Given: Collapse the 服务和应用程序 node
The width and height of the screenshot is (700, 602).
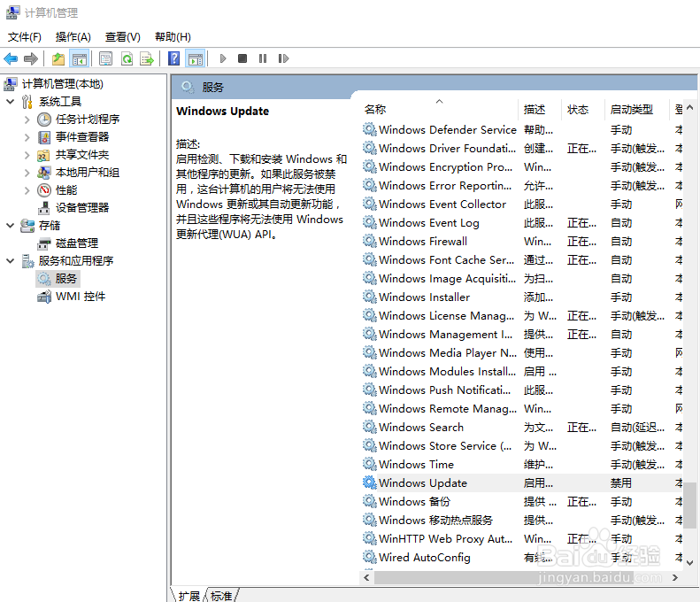Looking at the screenshot, I should 11,261.
